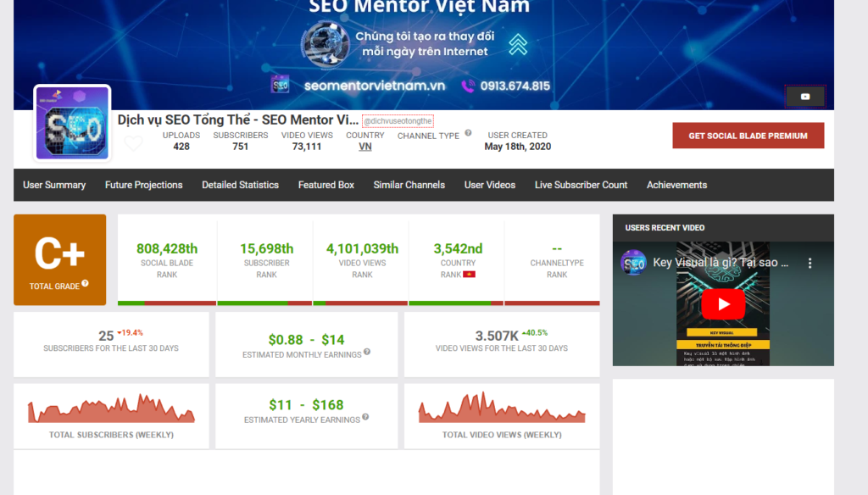Click the 3,542nd Country Rank value
The height and width of the screenshot is (495, 868).
(458, 248)
